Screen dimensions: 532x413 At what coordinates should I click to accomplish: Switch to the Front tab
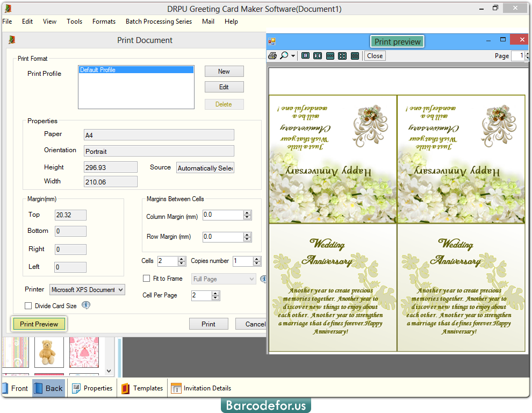click(16, 388)
